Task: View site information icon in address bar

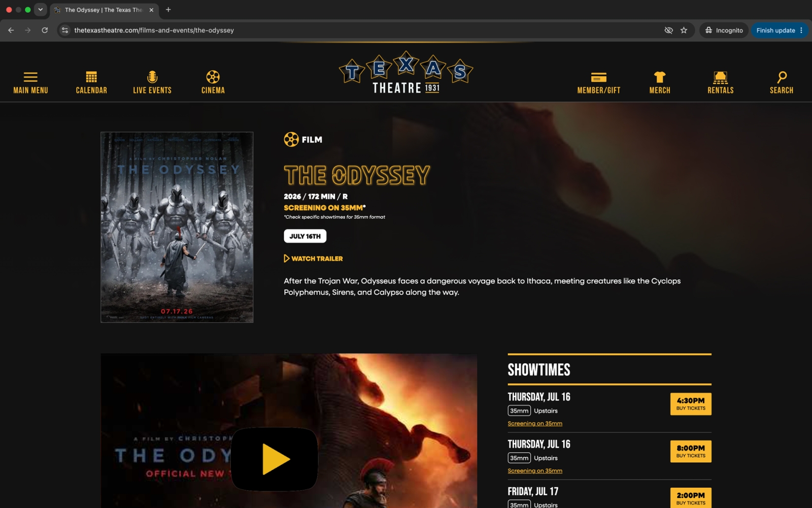Action: 65,30
